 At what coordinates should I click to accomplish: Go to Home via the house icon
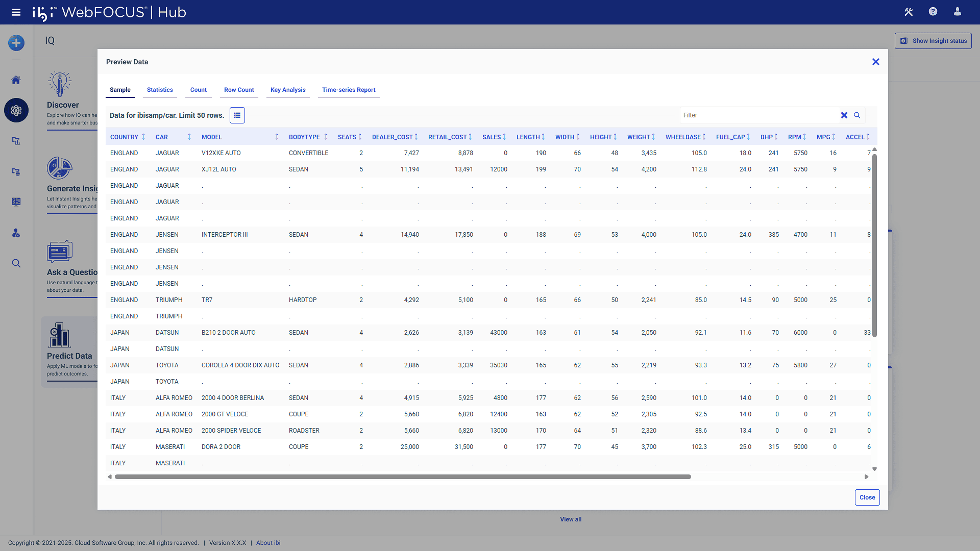(x=16, y=80)
